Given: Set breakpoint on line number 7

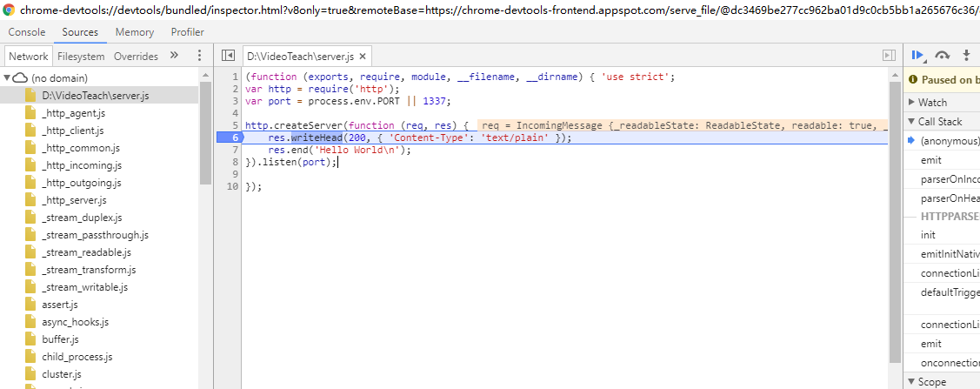Looking at the screenshot, I should click(235, 150).
